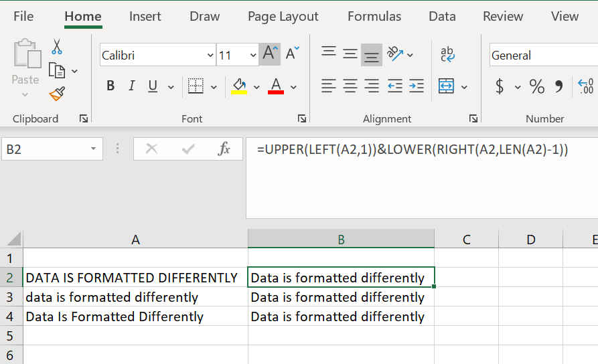Toggle Bold formatting
The width and height of the screenshot is (598, 364).
[x=110, y=86]
